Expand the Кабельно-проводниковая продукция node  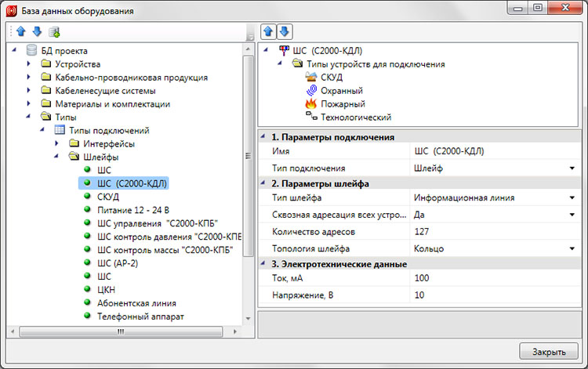[x=28, y=77]
